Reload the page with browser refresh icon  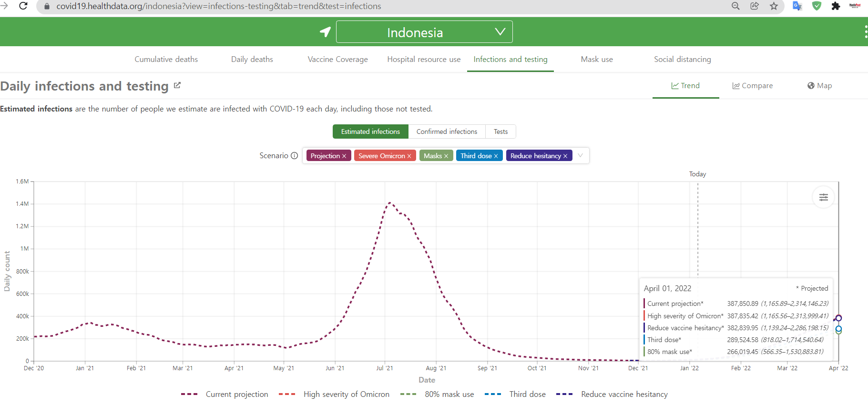tap(23, 6)
